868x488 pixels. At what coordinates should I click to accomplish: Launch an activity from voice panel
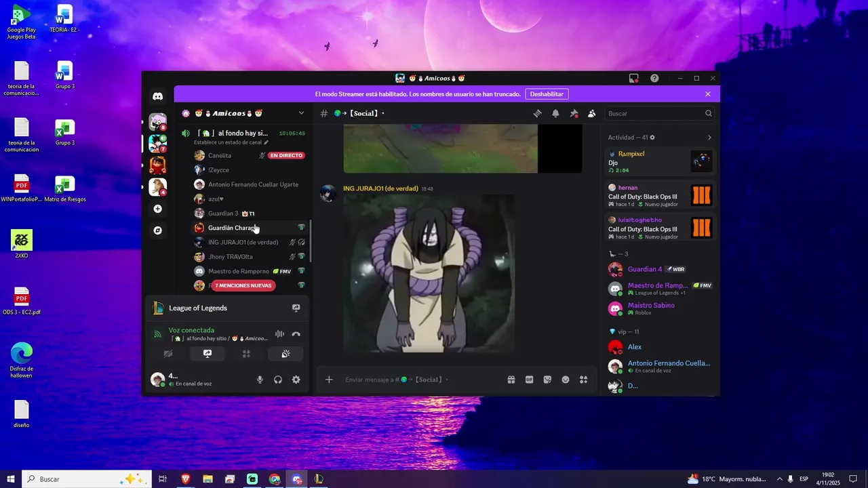tap(247, 354)
